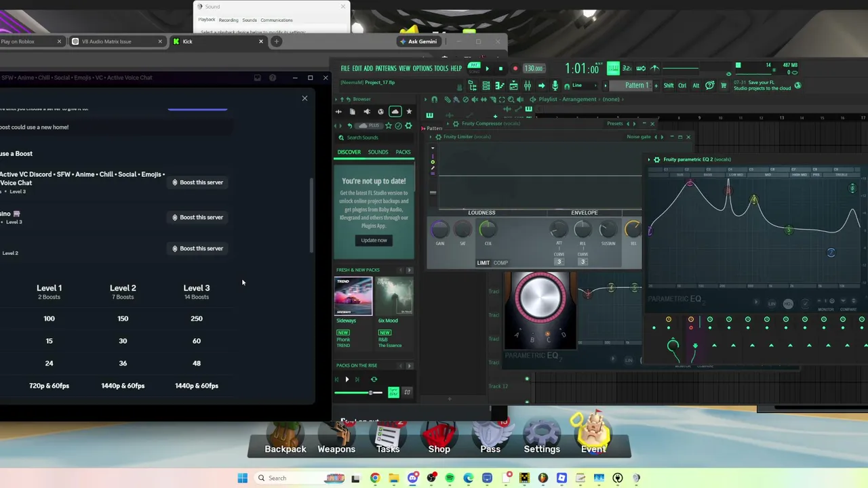
Task: Open Fruity Compressor Presets selector
Action: (615, 123)
